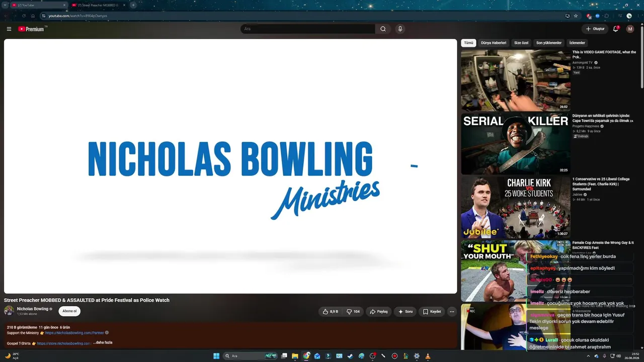Like the video (8,9 B)
644x362 pixels.
click(330, 312)
